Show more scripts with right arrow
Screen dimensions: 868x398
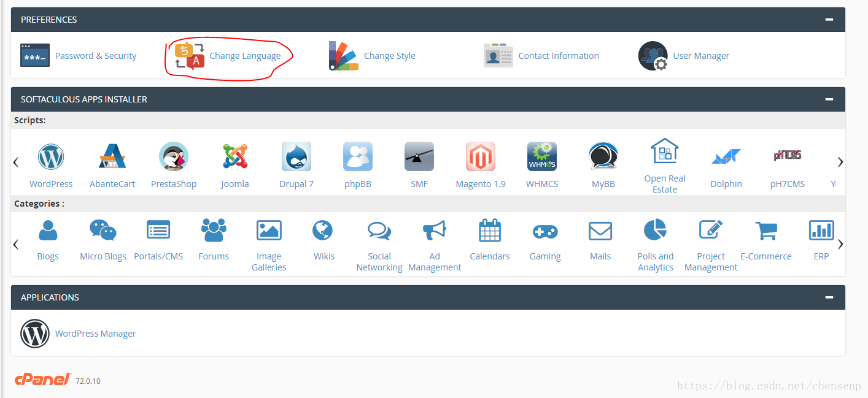coord(840,163)
